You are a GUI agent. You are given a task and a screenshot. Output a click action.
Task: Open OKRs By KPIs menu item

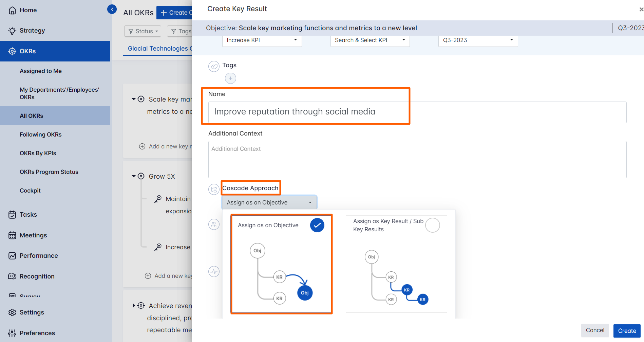(x=38, y=153)
